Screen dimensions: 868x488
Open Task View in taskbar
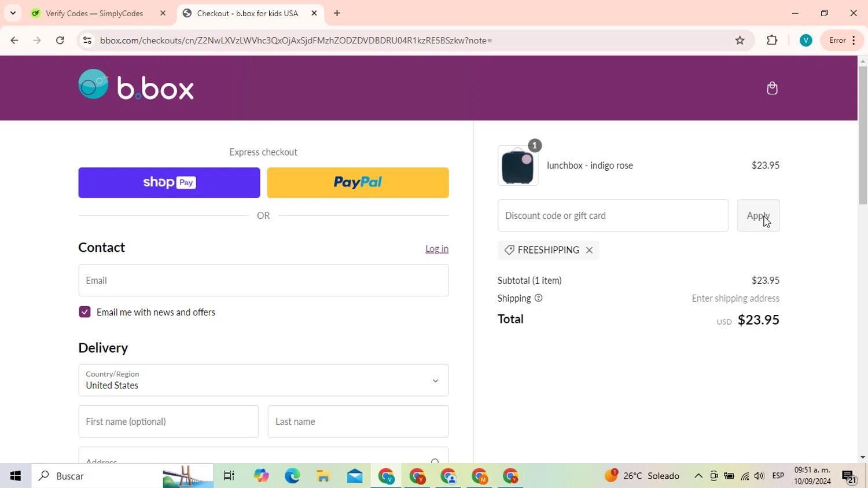pos(229,476)
